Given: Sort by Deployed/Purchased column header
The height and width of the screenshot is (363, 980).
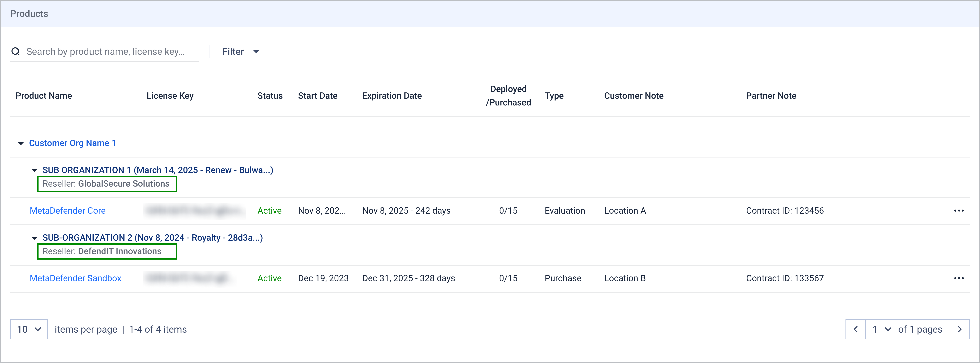Looking at the screenshot, I should (508, 96).
